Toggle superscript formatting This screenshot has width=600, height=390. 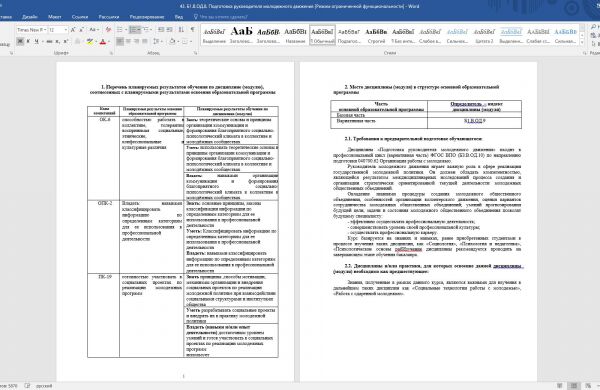(65, 41)
